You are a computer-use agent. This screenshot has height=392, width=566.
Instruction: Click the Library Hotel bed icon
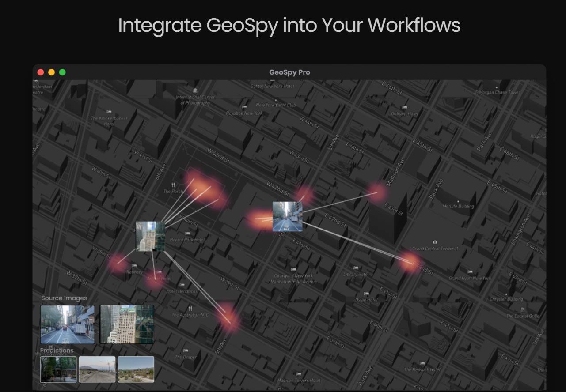[x=356, y=268]
